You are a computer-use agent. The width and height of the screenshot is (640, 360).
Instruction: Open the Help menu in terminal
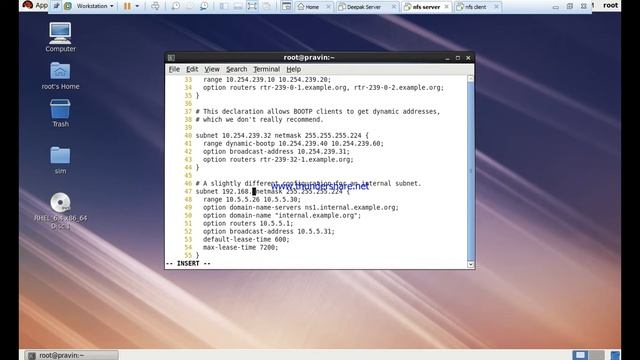(293, 69)
